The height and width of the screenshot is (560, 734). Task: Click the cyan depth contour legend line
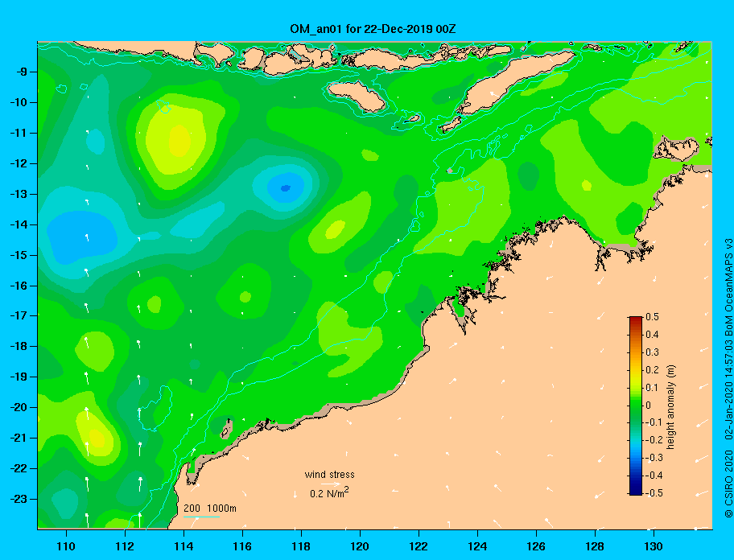202,517
